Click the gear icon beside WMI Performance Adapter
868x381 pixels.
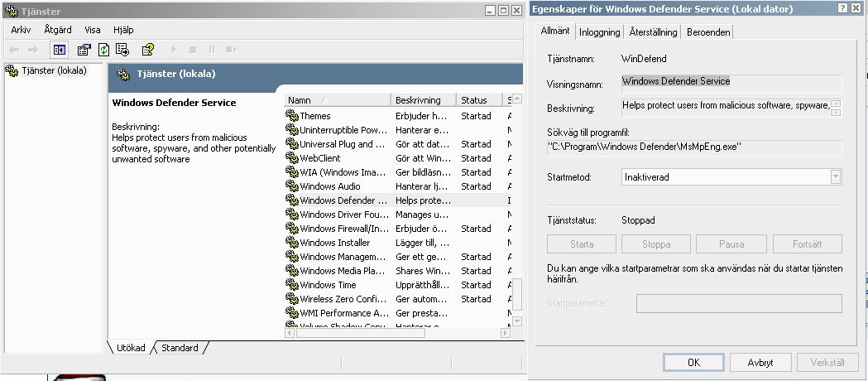[292, 313]
